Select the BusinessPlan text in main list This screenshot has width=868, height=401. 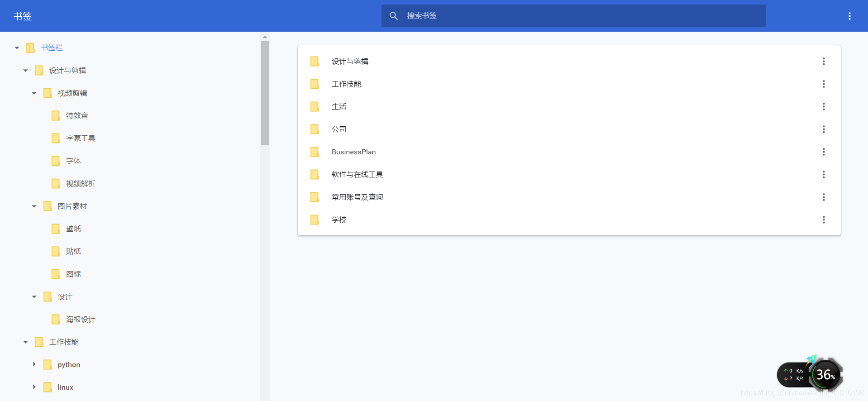pos(353,152)
